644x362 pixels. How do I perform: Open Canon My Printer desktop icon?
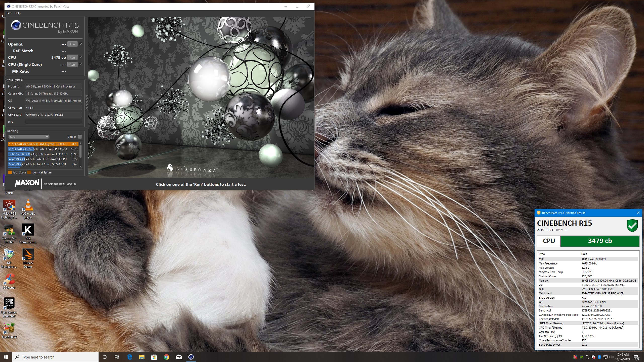pyautogui.click(x=9, y=234)
